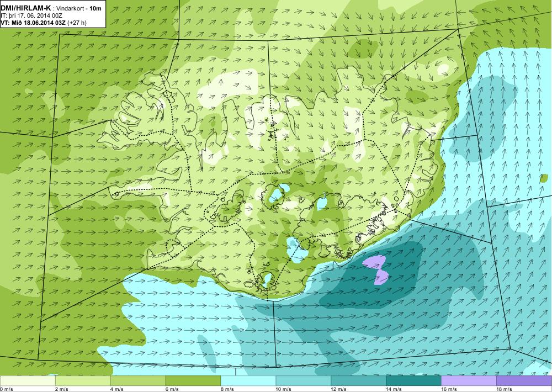
Task: Click the 16–18 m/s lilac legend swatch
Action: coord(469,381)
